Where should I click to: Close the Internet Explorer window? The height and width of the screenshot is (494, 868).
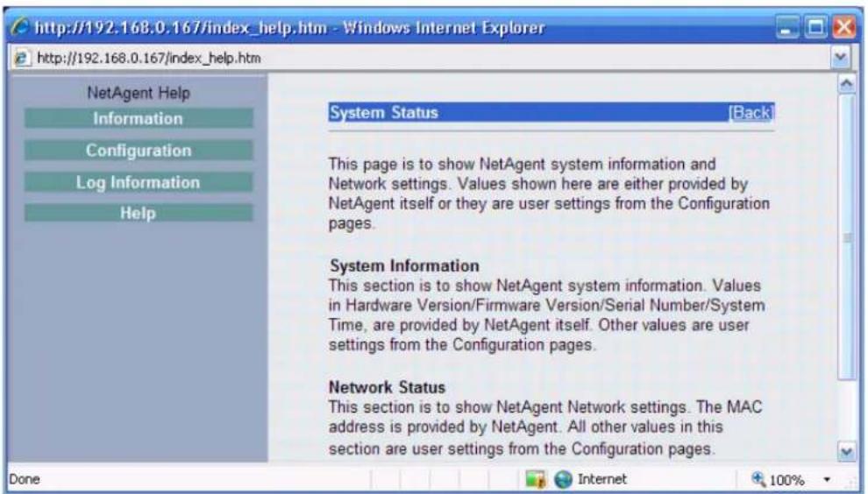844,27
